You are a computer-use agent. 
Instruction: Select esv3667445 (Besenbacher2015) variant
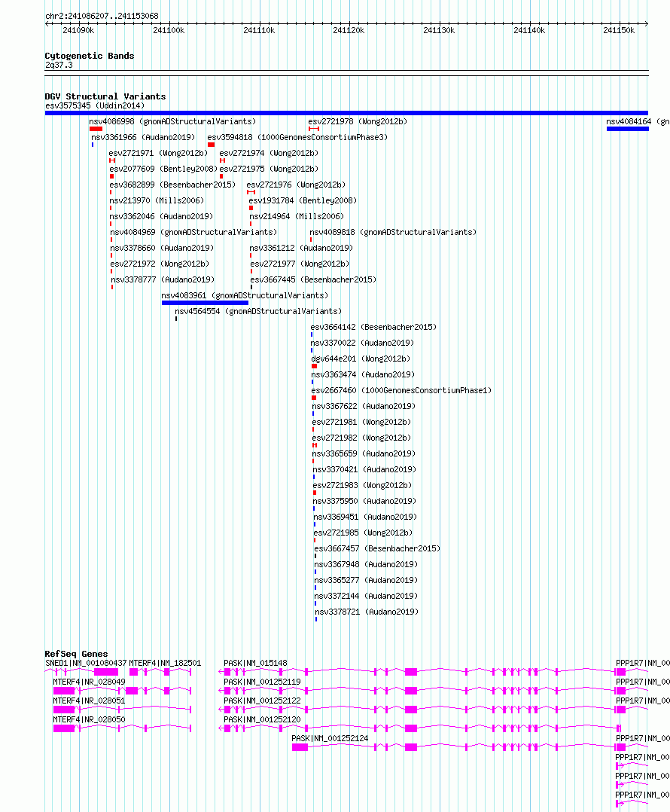coord(313,279)
